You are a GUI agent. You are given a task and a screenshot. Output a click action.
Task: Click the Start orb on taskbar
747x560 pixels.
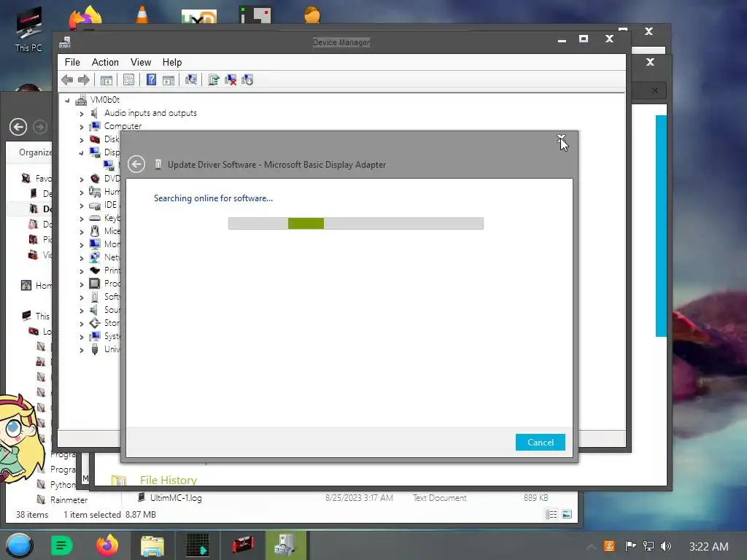point(19,545)
